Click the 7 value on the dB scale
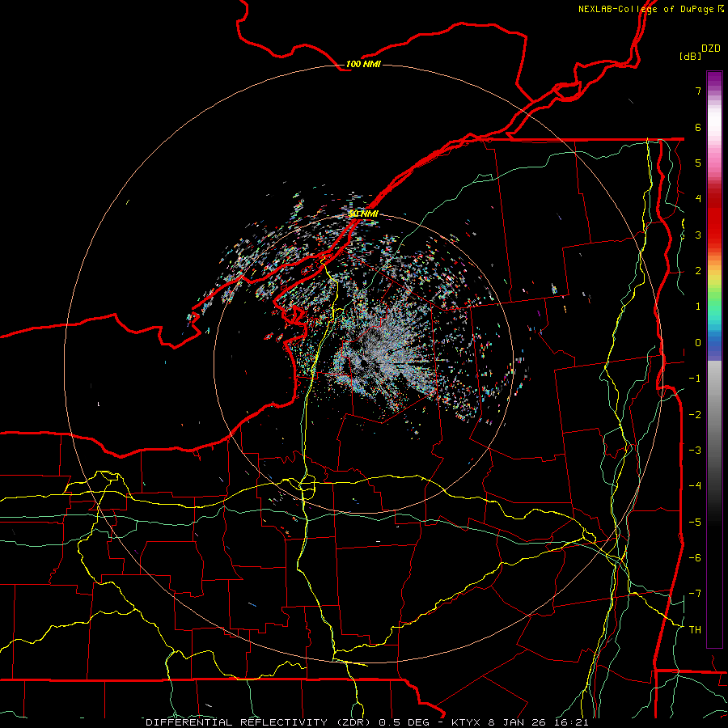728x728 pixels. [x=698, y=91]
